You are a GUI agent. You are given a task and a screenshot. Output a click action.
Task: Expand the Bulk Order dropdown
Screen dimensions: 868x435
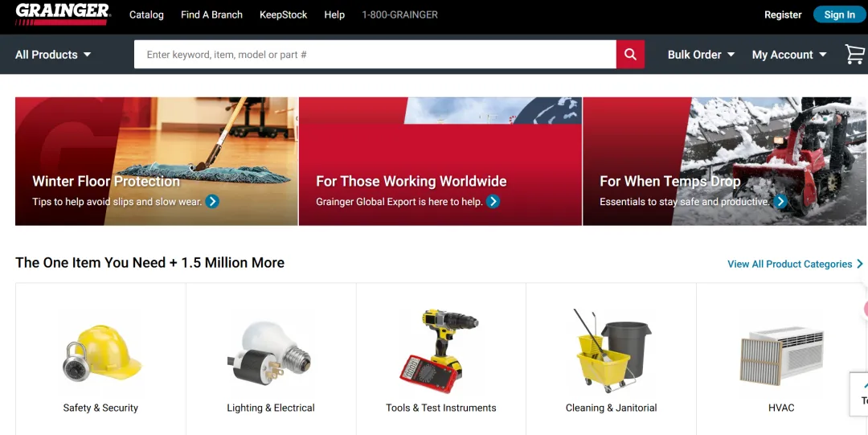pyautogui.click(x=701, y=55)
